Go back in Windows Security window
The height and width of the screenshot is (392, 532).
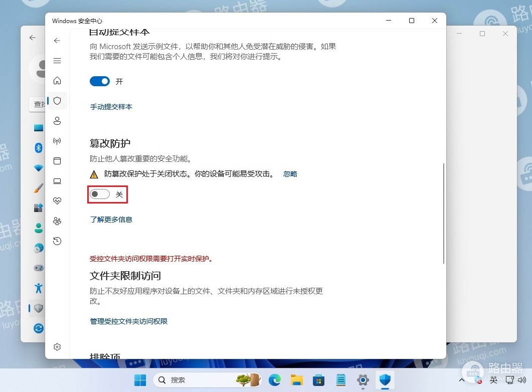pyautogui.click(x=57, y=41)
